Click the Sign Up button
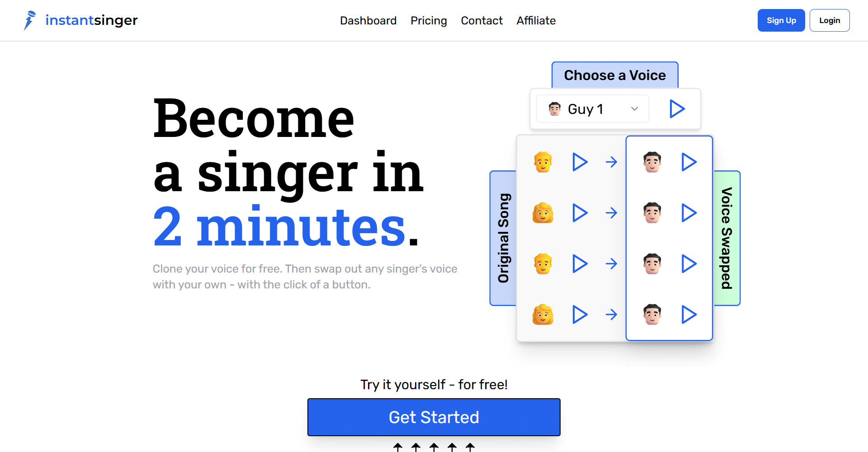This screenshot has height=452, width=868. pos(781,20)
